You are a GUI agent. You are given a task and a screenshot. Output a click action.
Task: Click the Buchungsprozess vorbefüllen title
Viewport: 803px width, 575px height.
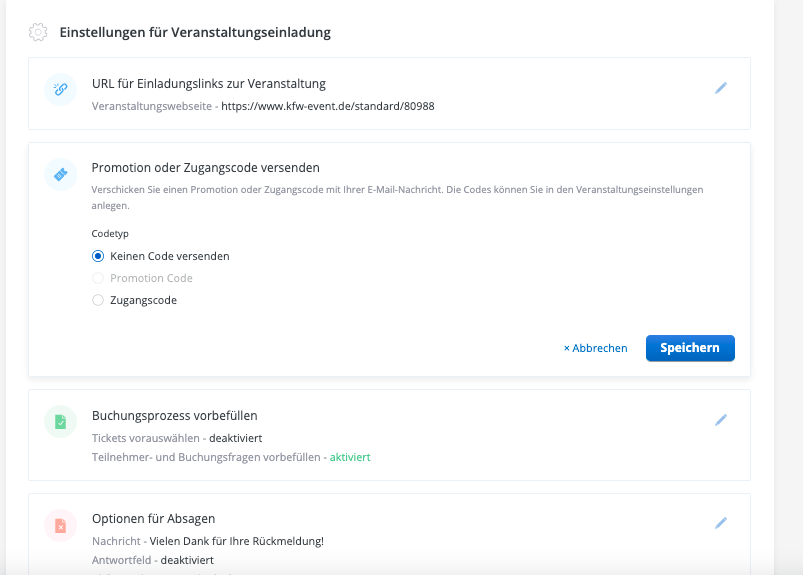click(174, 415)
